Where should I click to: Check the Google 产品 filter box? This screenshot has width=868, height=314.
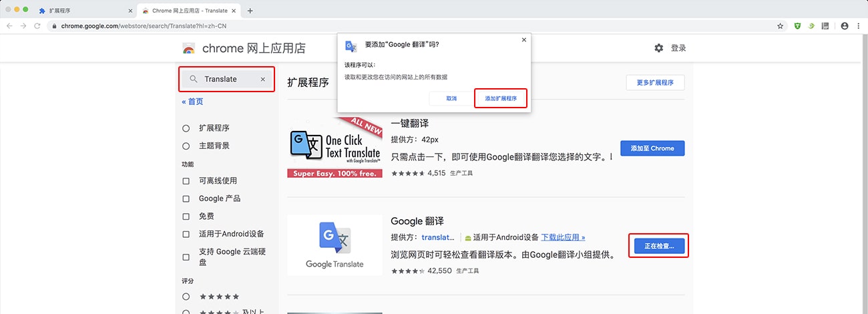click(186, 199)
